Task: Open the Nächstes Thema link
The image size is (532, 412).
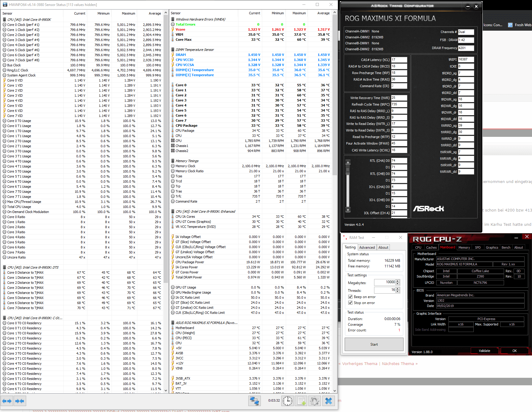Action: coord(398,364)
